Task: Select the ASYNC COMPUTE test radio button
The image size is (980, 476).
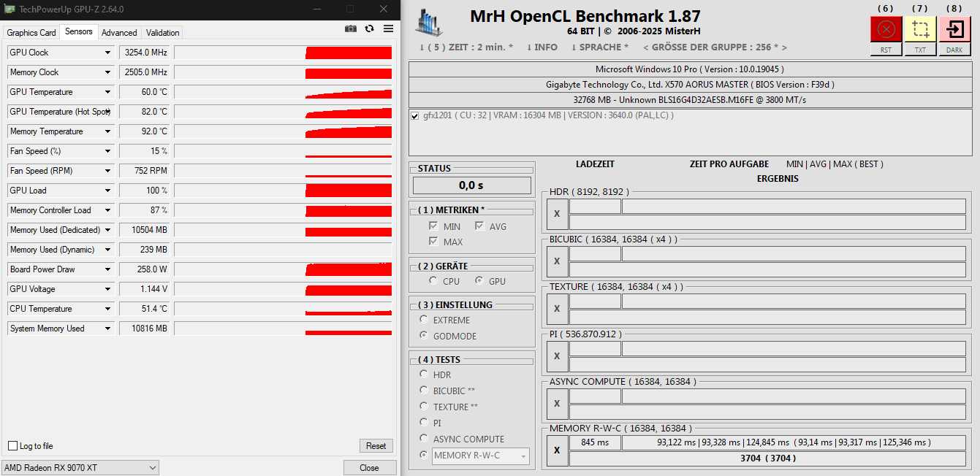Action: [x=424, y=438]
